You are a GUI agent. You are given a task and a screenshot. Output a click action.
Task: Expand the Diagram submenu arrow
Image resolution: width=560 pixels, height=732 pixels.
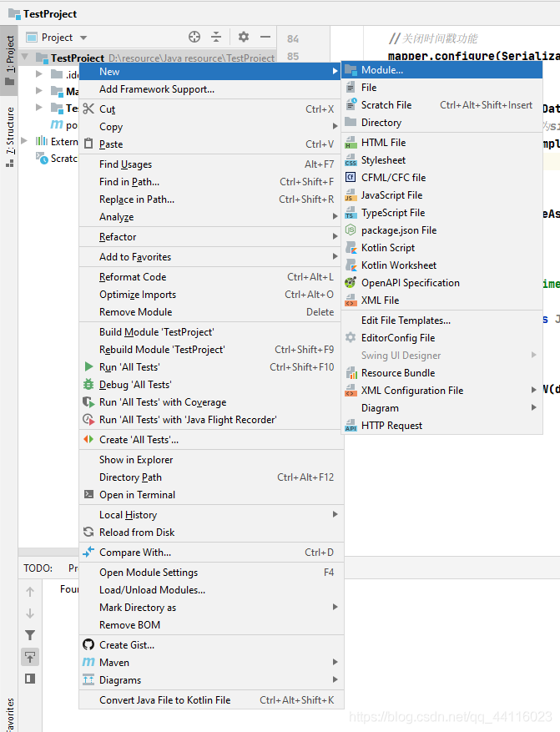coord(534,407)
